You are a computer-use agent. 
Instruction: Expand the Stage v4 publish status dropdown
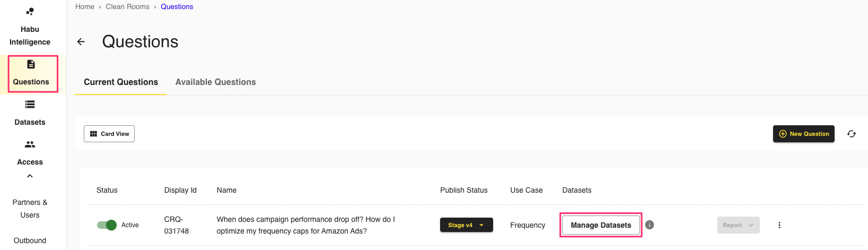coord(467,225)
